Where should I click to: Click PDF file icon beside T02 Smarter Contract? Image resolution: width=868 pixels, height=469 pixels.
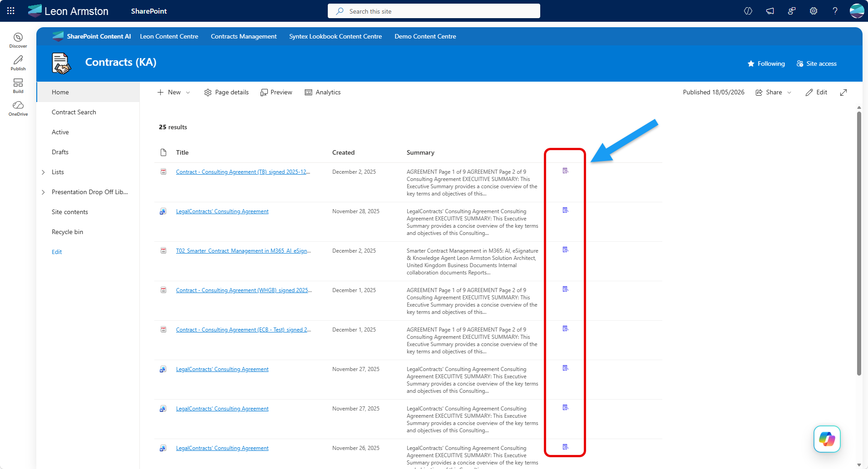(x=163, y=250)
